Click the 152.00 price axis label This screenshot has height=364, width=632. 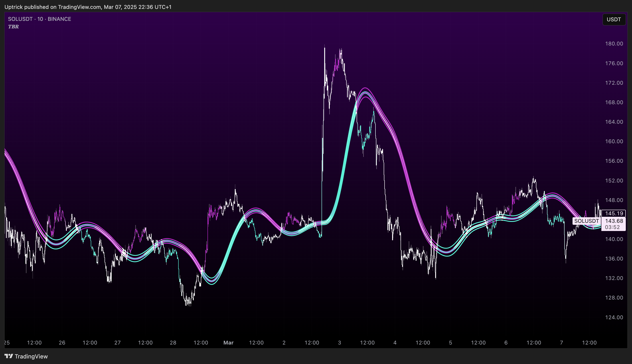[614, 180]
